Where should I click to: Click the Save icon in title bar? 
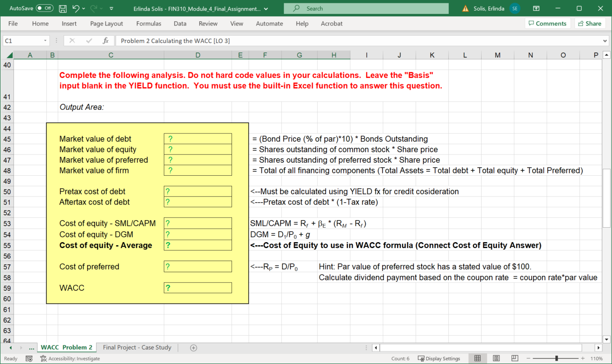click(x=63, y=8)
